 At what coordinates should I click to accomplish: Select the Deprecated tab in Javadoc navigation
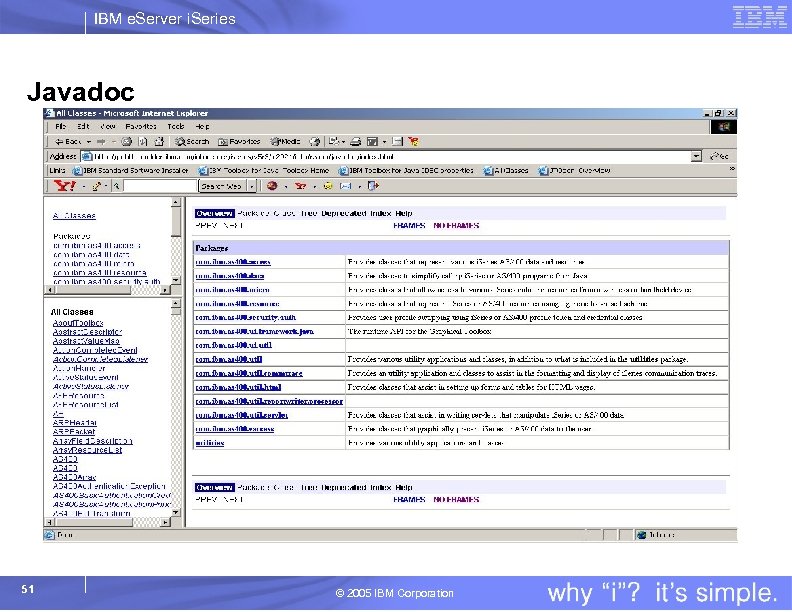click(343, 214)
